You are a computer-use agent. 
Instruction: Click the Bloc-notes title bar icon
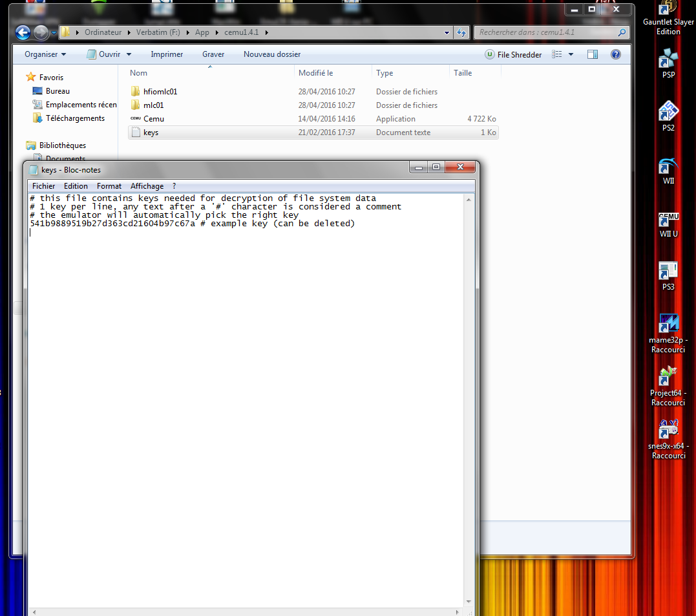[34, 170]
